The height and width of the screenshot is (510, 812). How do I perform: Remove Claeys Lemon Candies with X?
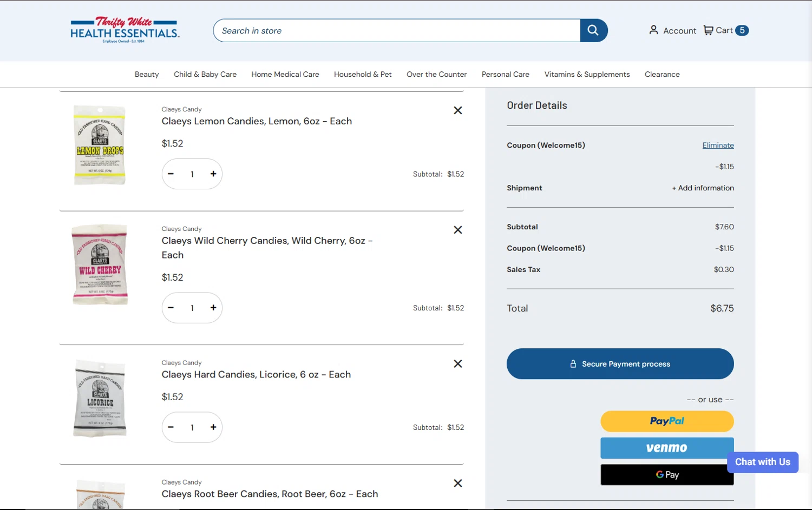tap(458, 110)
